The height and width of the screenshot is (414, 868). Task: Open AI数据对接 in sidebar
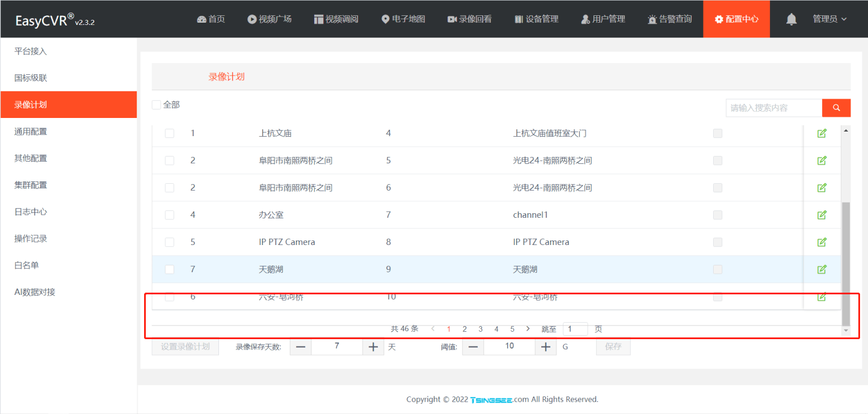69,292
